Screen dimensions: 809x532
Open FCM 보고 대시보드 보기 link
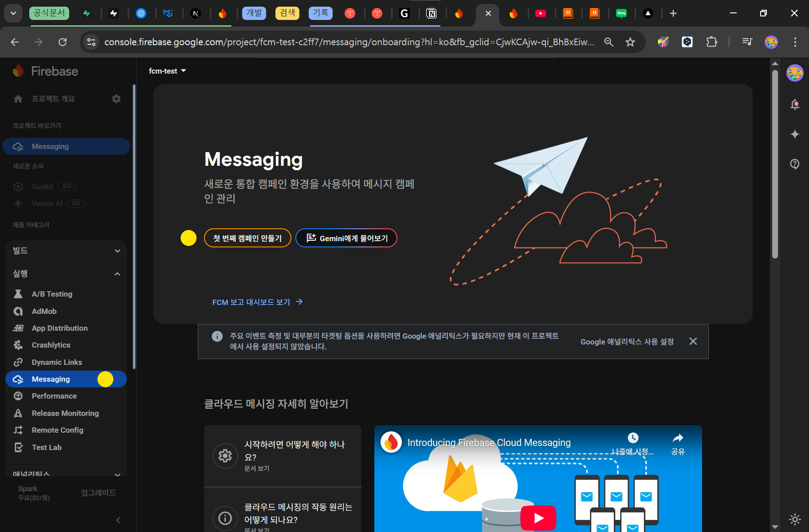258,302
